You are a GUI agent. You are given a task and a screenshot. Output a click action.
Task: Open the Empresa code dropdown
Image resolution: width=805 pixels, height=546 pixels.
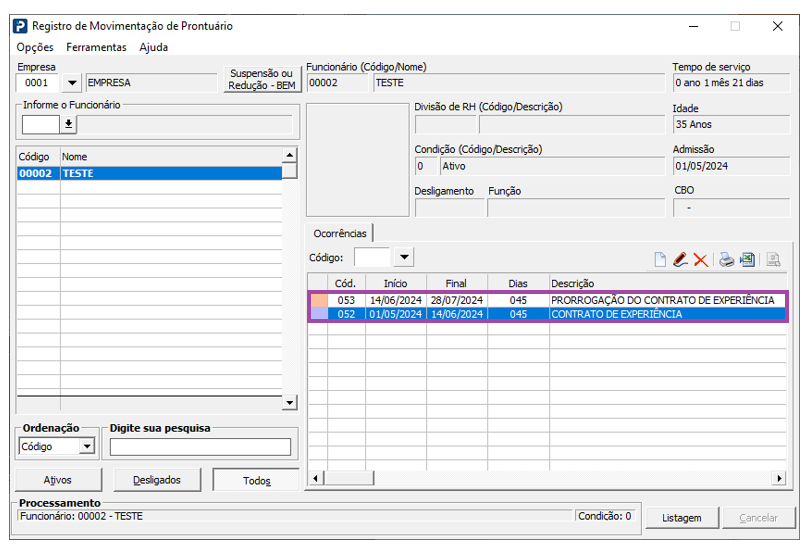pyautogui.click(x=72, y=83)
